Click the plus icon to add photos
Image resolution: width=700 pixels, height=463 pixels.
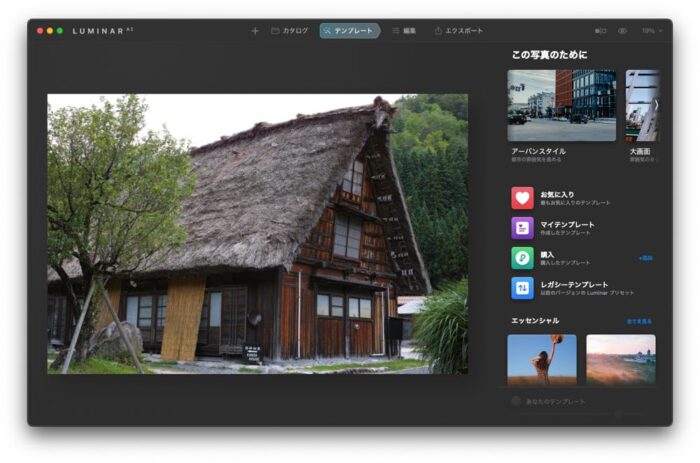[255, 31]
